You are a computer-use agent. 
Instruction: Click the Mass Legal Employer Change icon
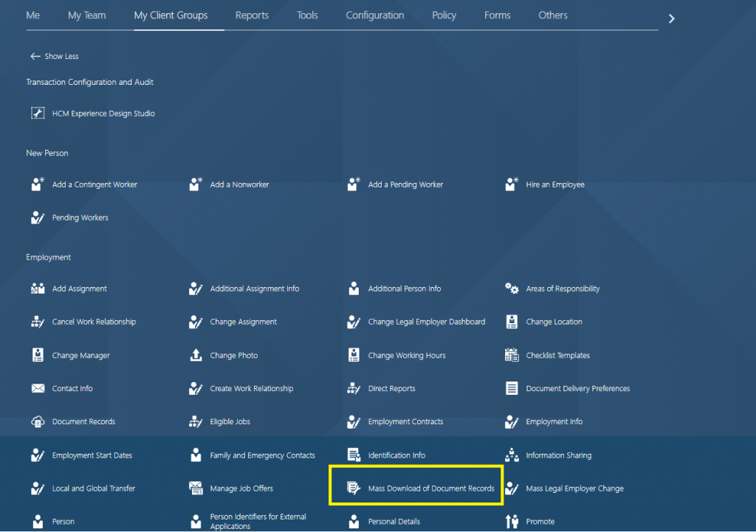pos(512,488)
